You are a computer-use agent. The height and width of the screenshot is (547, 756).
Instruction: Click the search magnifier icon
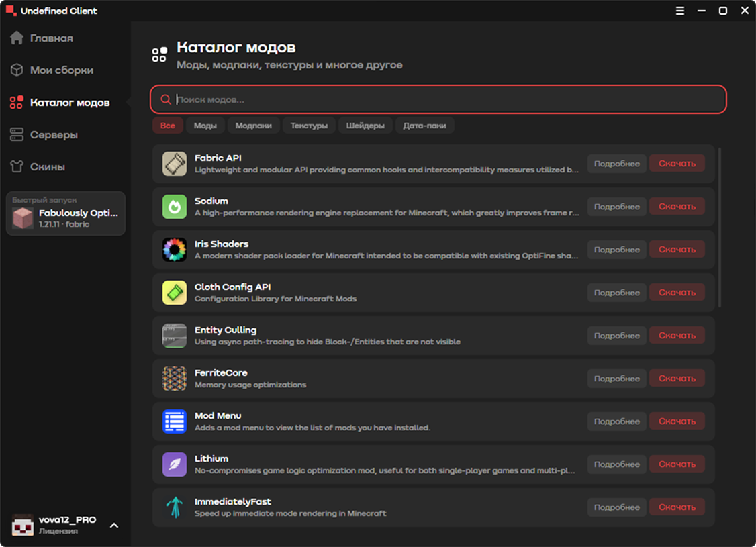coord(166,99)
